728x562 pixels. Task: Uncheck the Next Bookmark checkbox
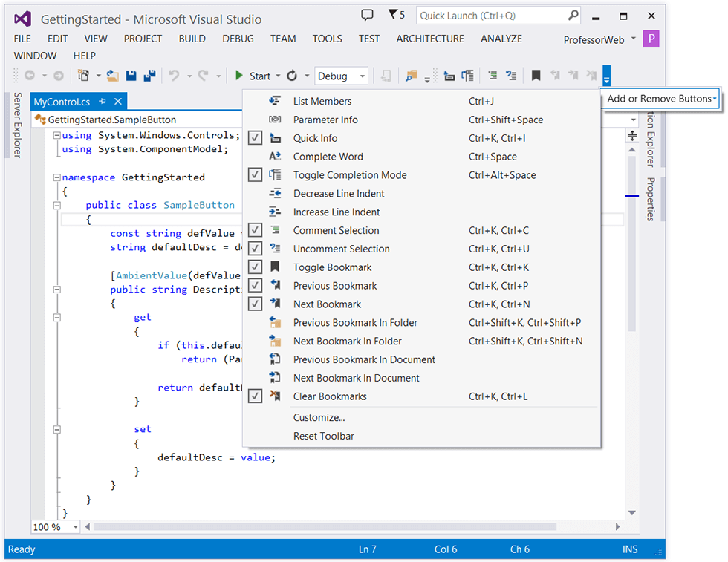pos(255,304)
